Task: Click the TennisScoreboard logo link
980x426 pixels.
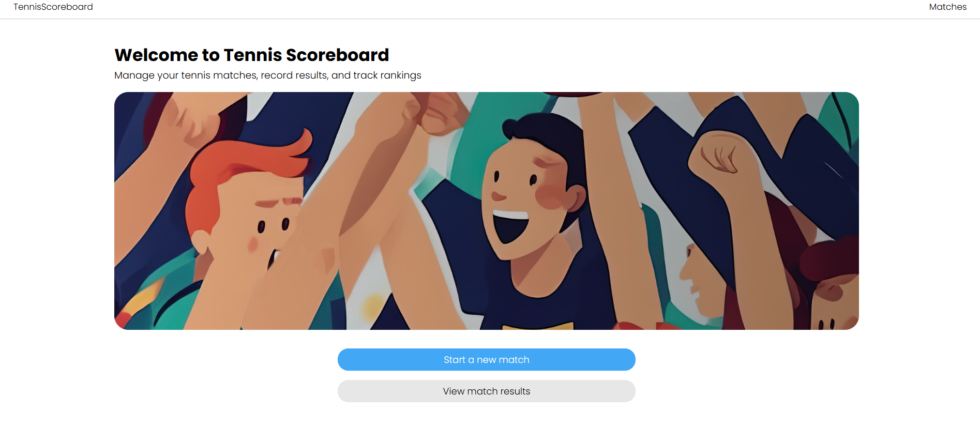Action: pos(53,7)
